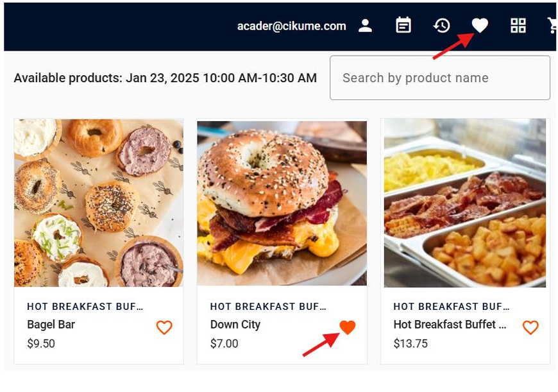Click the acader@cikume.com account email
The height and width of the screenshot is (392, 558).
pyautogui.click(x=291, y=26)
